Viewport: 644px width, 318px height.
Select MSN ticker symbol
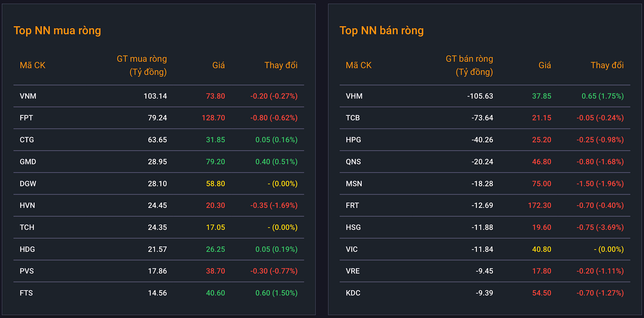pos(354,184)
